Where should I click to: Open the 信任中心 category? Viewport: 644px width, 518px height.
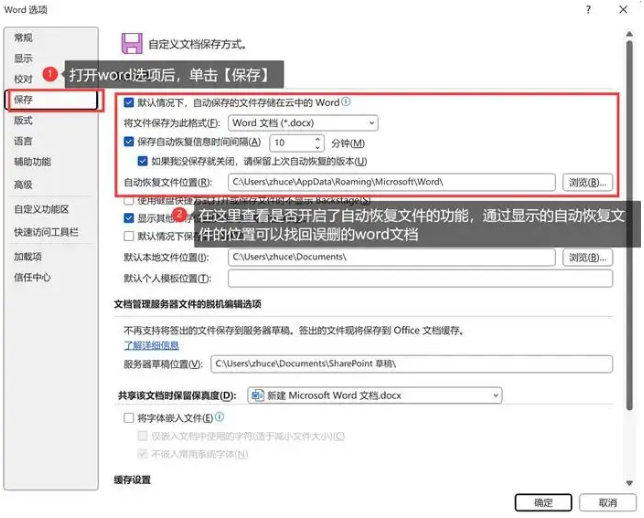click(x=32, y=277)
